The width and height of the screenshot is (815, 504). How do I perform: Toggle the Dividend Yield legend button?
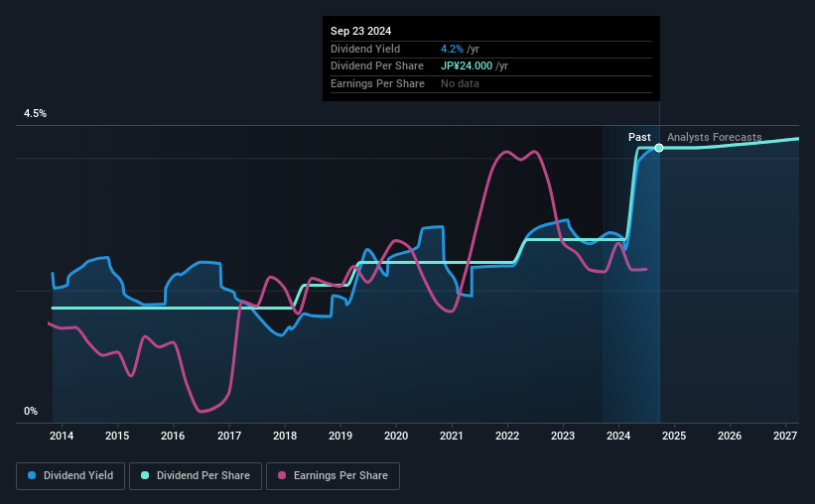[x=70, y=476]
